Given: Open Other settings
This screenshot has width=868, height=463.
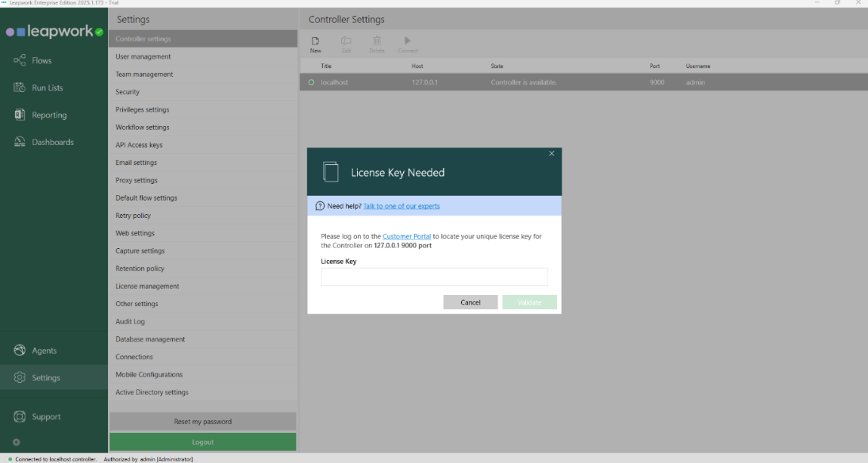Looking at the screenshot, I should (x=202, y=304).
